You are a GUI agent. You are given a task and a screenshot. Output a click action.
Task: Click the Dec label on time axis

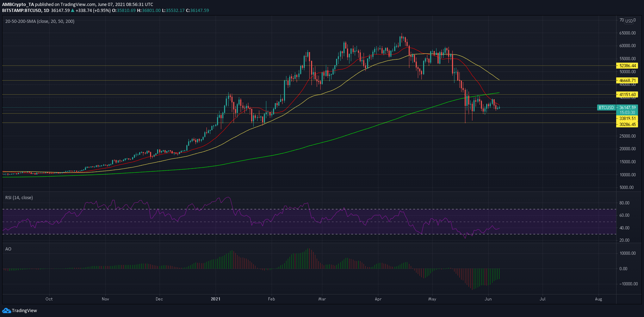159,299
